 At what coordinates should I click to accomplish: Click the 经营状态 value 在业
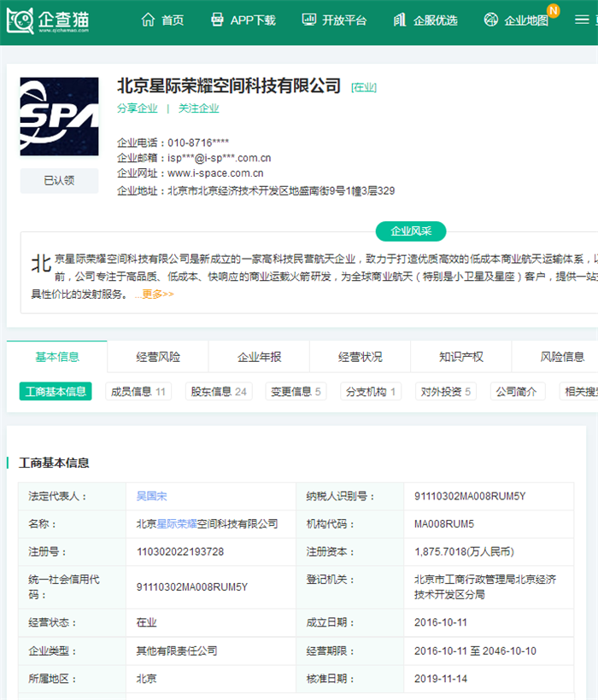tap(146, 622)
